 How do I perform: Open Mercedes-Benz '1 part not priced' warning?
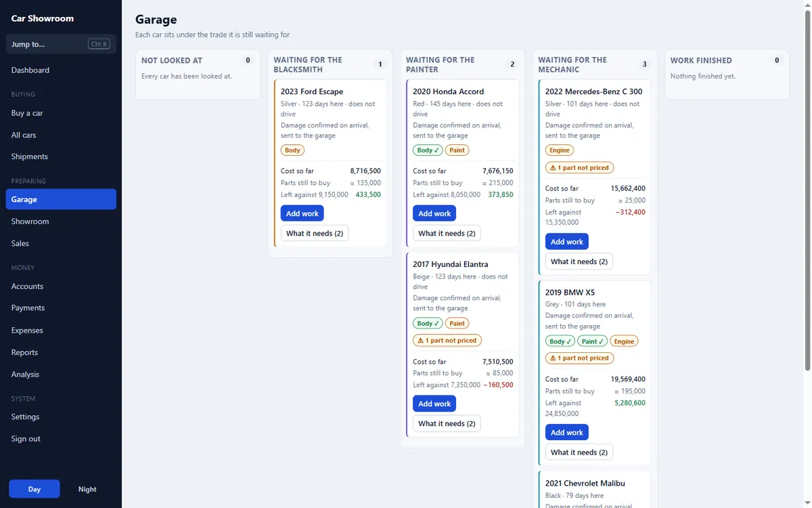pos(580,168)
